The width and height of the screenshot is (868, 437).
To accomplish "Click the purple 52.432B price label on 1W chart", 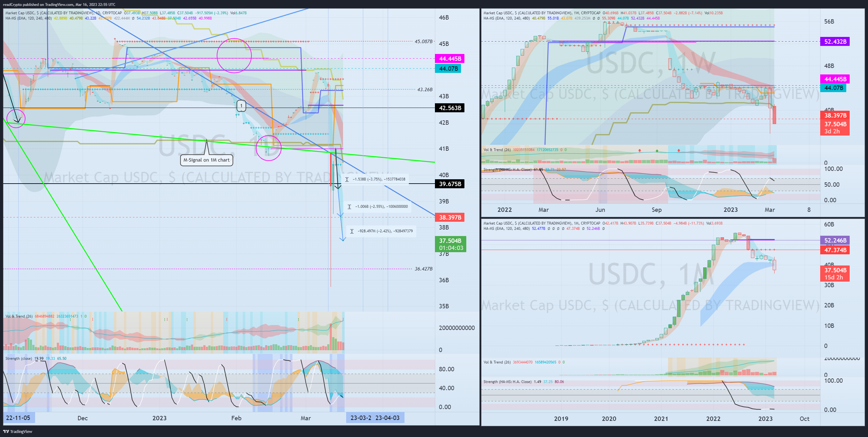I will (x=835, y=42).
